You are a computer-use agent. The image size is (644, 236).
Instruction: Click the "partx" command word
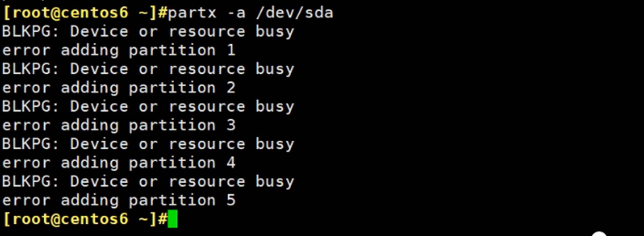coord(192,13)
